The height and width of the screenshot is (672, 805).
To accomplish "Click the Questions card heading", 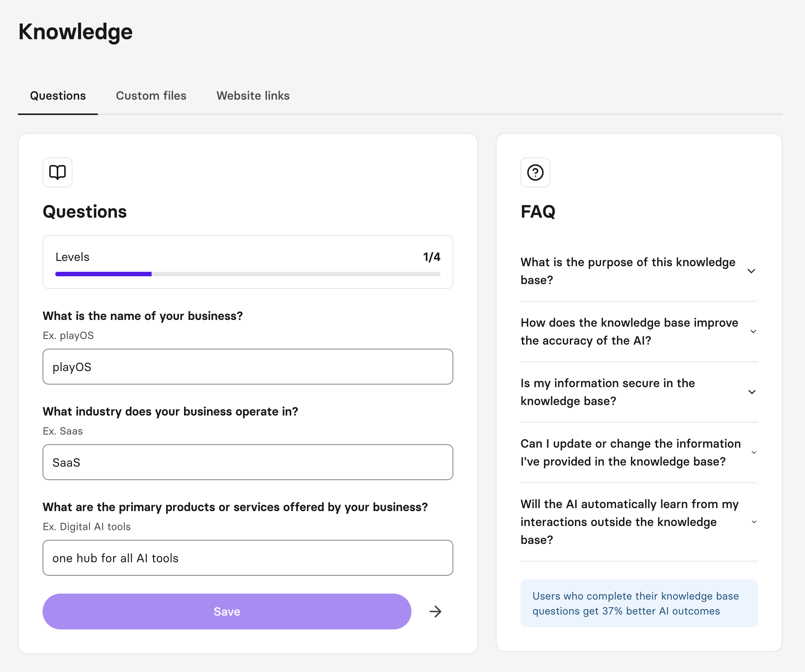I will (85, 212).
